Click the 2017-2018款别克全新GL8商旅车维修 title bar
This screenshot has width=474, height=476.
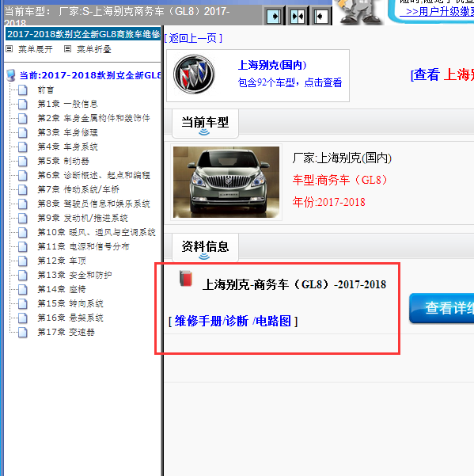[83, 34]
